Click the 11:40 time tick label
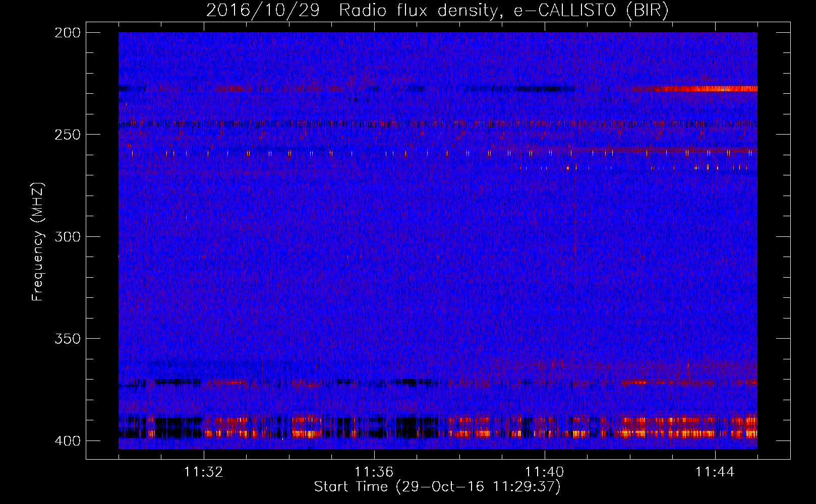The height and width of the screenshot is (504, 816). [x=545, y=472]
